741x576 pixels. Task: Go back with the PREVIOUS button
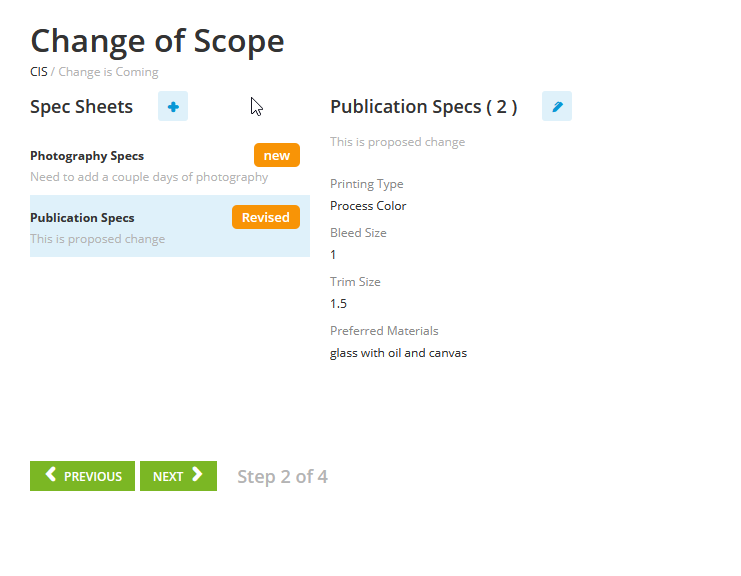click(82, 476)
